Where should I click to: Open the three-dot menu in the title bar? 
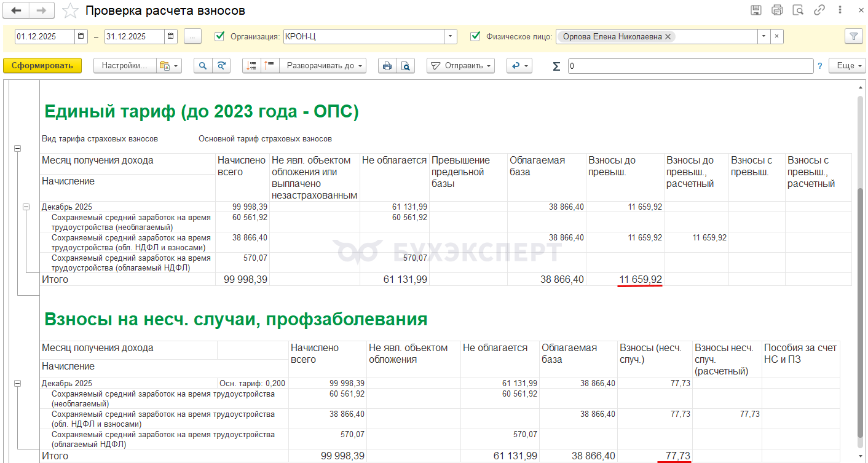point(839,10)
